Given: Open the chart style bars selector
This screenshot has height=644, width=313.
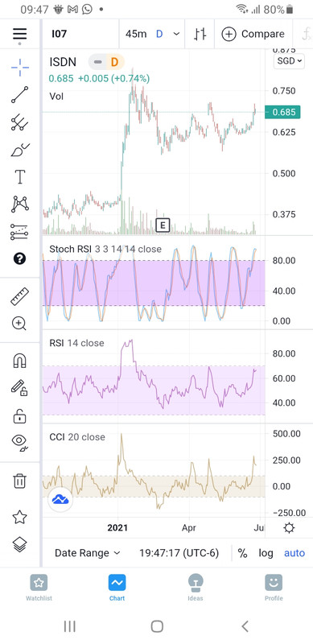Looking at the screenshot, I should [x=200, y=34].
